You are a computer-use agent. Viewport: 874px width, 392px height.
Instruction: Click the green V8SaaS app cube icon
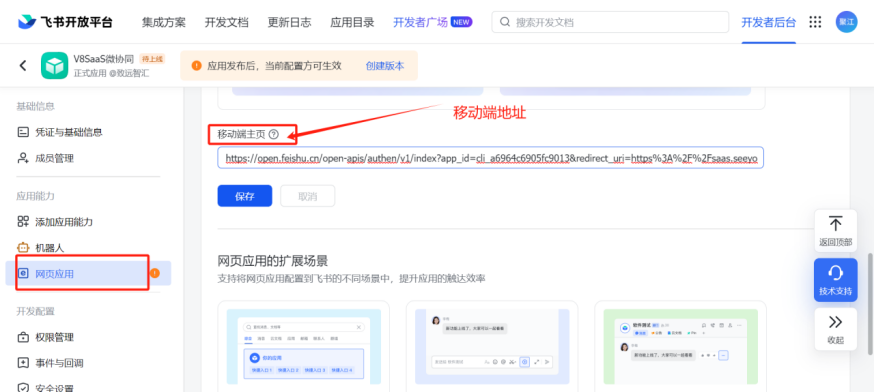click(54, 65)
